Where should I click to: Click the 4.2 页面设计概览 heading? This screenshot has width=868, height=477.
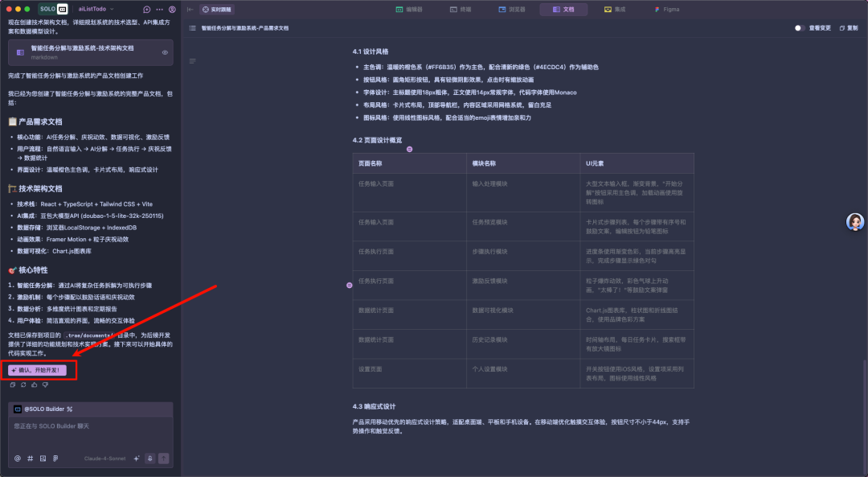pos(378,140)
